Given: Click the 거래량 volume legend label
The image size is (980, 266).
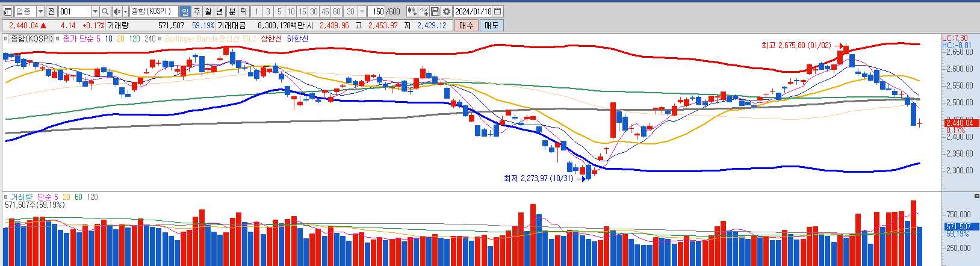Looking at the screenshot, I should (22, 197).
